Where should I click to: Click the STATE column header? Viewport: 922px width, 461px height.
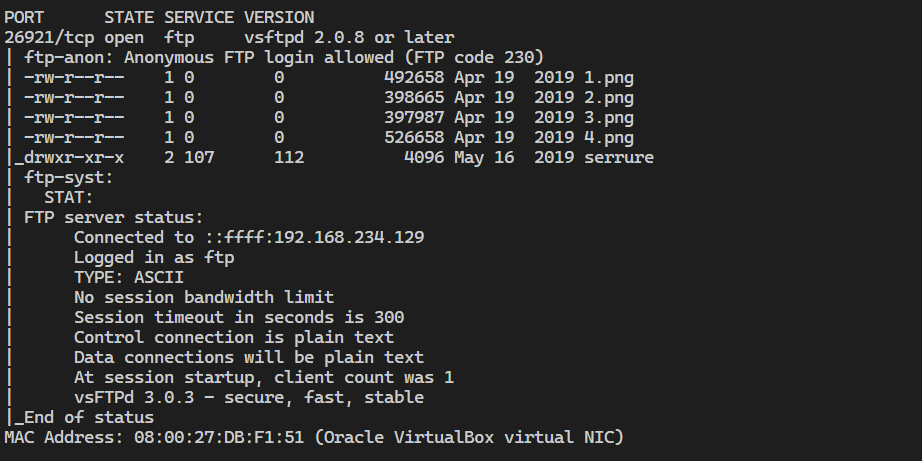pyautogui.click(x=129, y=18)
